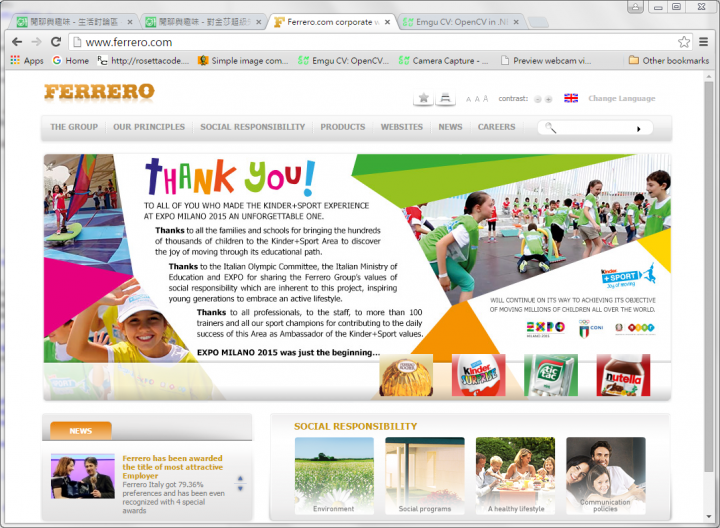Viewport: 720px width, 528px height.
Task: Click the Ferrero logo
Action: click(99, 92)
